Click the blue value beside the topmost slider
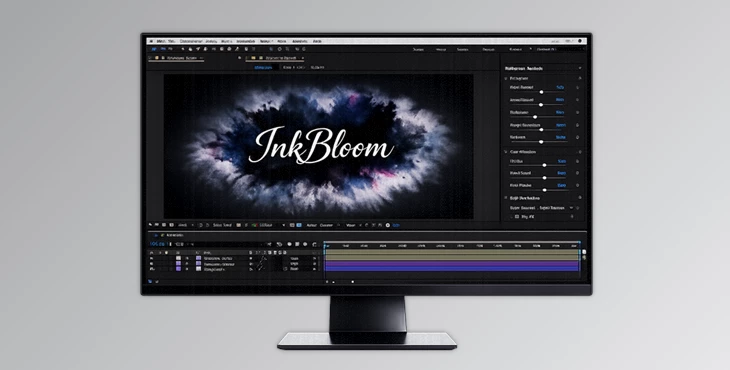The width and height of the screenshot is (730, 370). coord(560,87)
